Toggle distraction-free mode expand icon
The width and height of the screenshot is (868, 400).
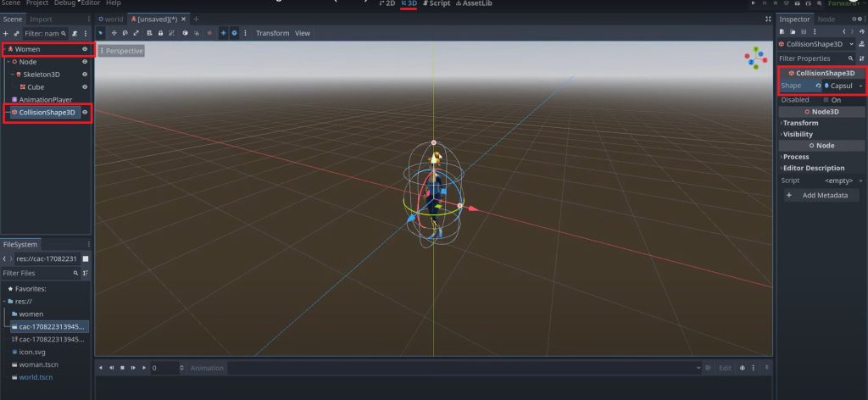(x=768, y=19)
